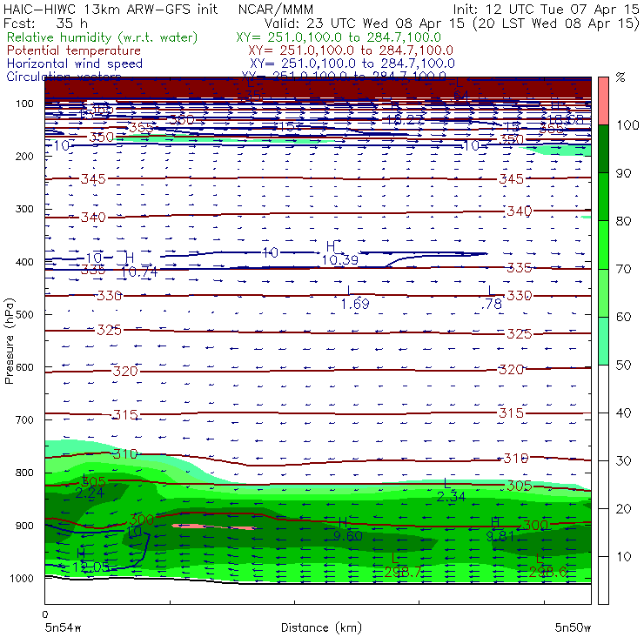Click the colorbar tick label '80'
Viewport: 644px width, 644px height.
coord(623,221)
